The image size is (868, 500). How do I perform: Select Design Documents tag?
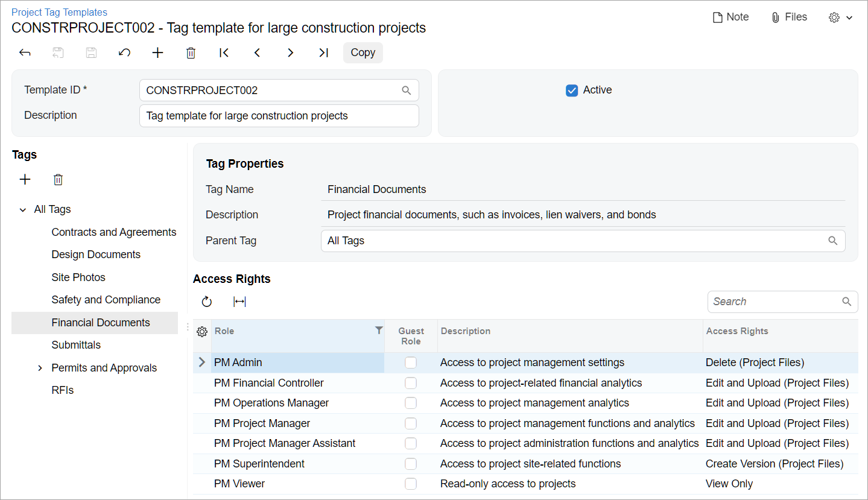click(x=96, y=255)
